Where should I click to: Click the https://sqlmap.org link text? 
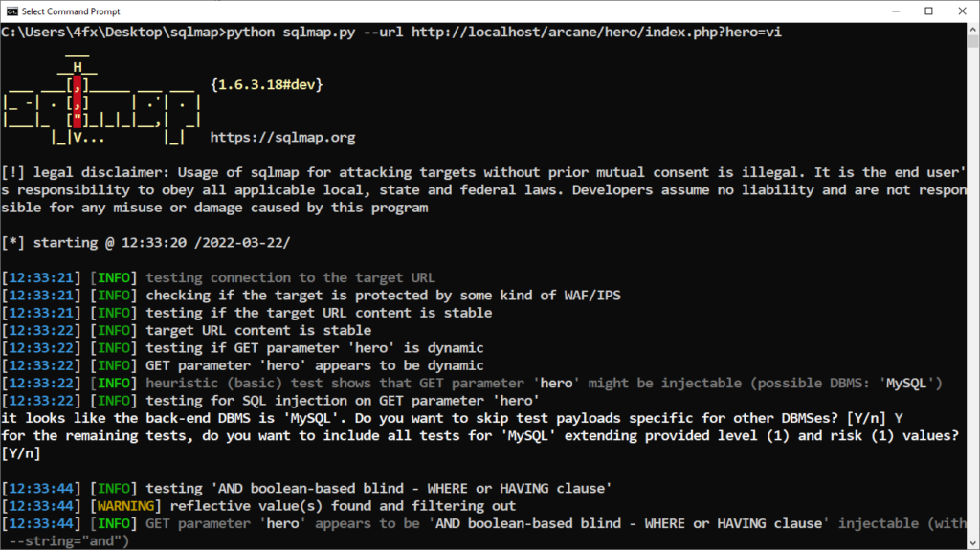click(x=282, y=138)
